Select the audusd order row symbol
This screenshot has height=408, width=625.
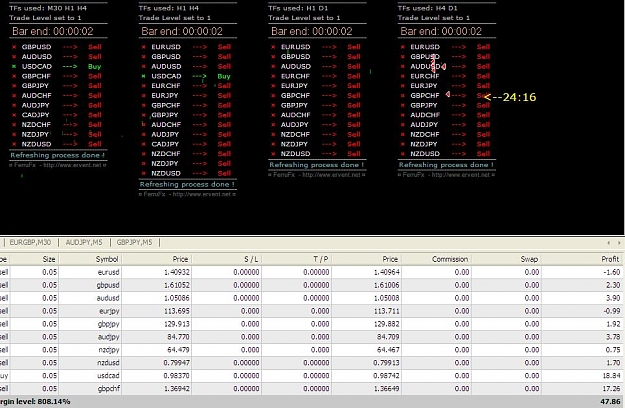[108, 298]
